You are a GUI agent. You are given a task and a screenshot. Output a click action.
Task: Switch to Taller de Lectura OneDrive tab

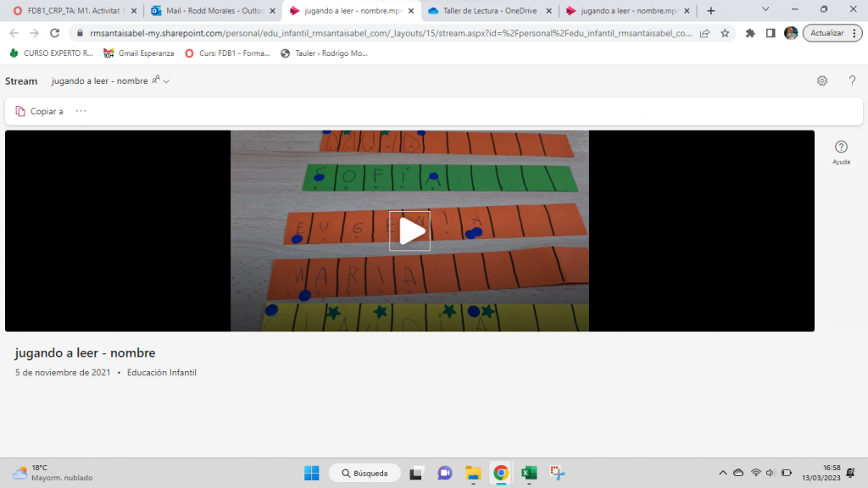pyautogui.click(x=489, y=11)
